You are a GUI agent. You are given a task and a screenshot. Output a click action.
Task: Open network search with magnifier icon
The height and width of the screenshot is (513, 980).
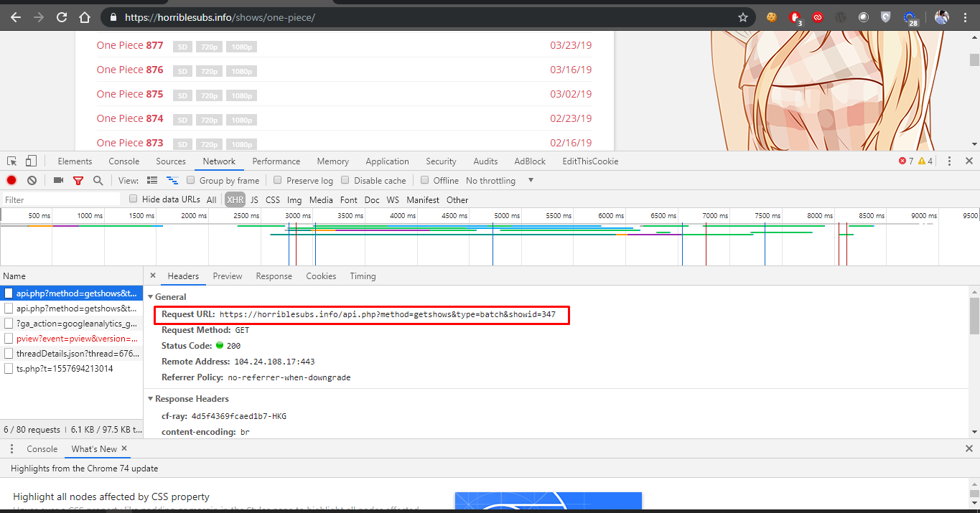click(98, 181)
